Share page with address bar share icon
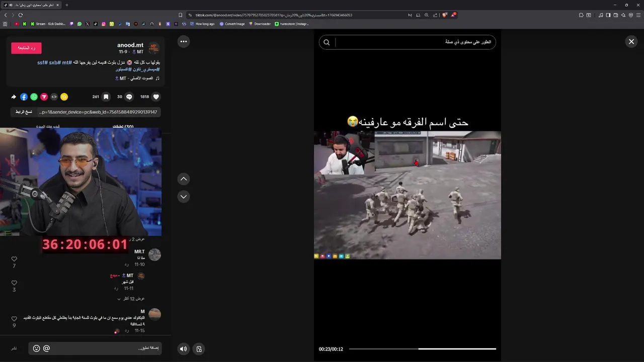 435,15
